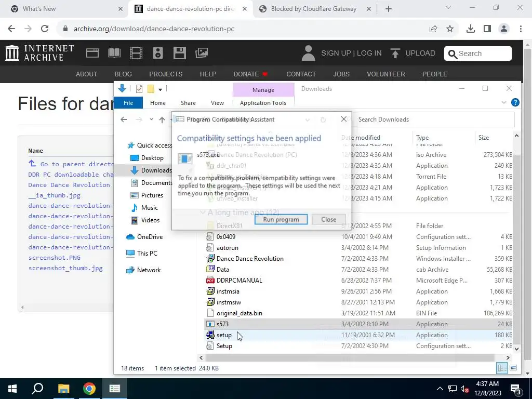Click Explorer's back navigation arrow
The width and height of the screenshot is (532, 399).
[124, 119]
